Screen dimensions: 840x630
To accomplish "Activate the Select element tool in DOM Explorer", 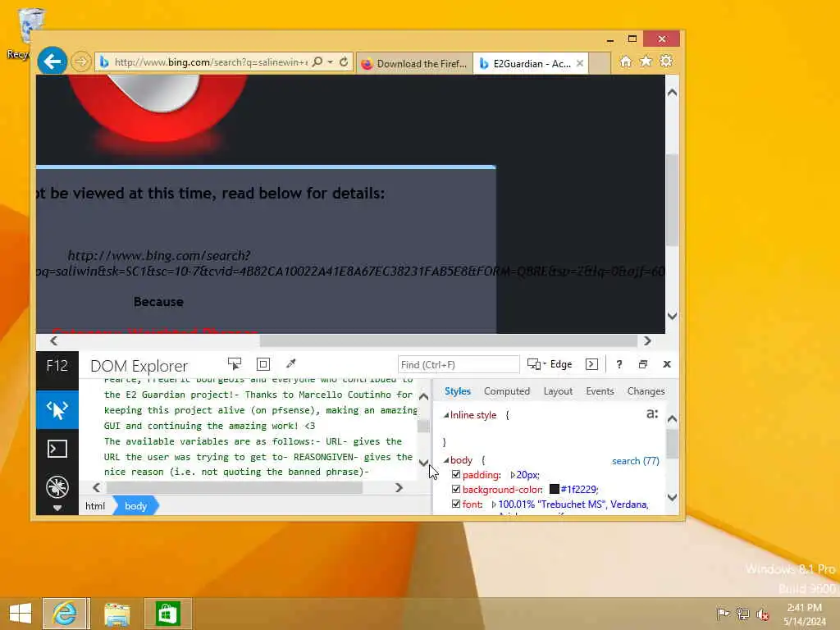I will coord(234,364).
